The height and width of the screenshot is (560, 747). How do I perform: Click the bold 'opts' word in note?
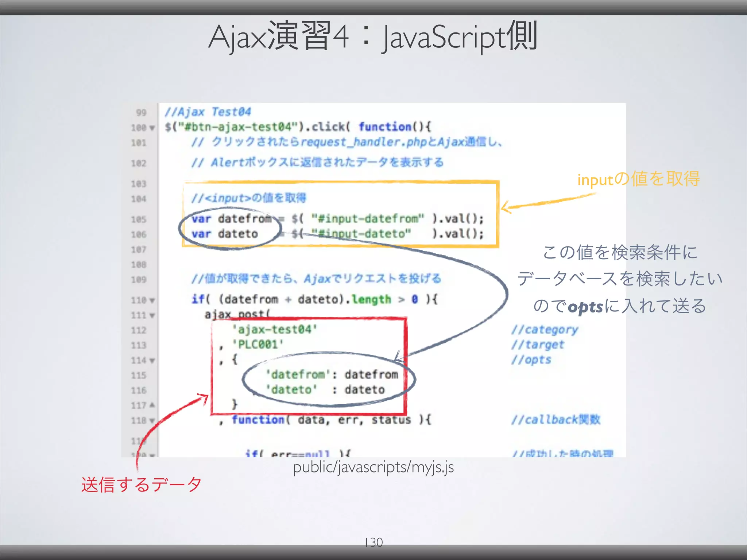click(x=585, y=307)
